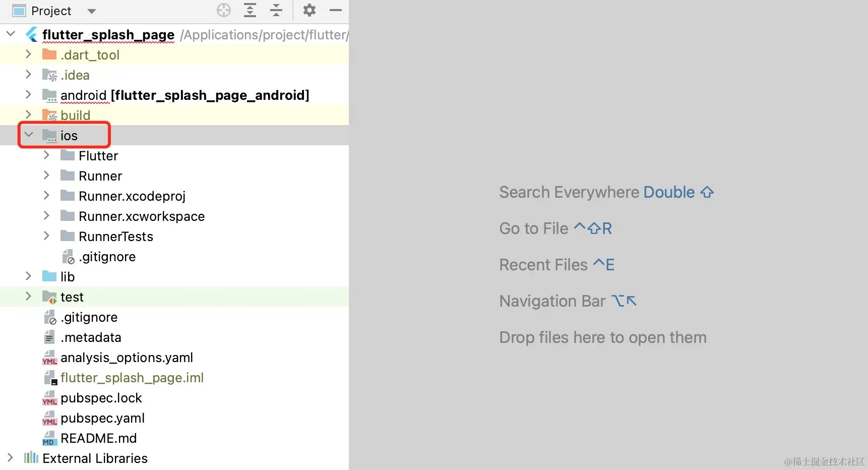Viewport: 868px width, 470px height.
Task: Click the Flutter project root icon
Action: (32, 34)
